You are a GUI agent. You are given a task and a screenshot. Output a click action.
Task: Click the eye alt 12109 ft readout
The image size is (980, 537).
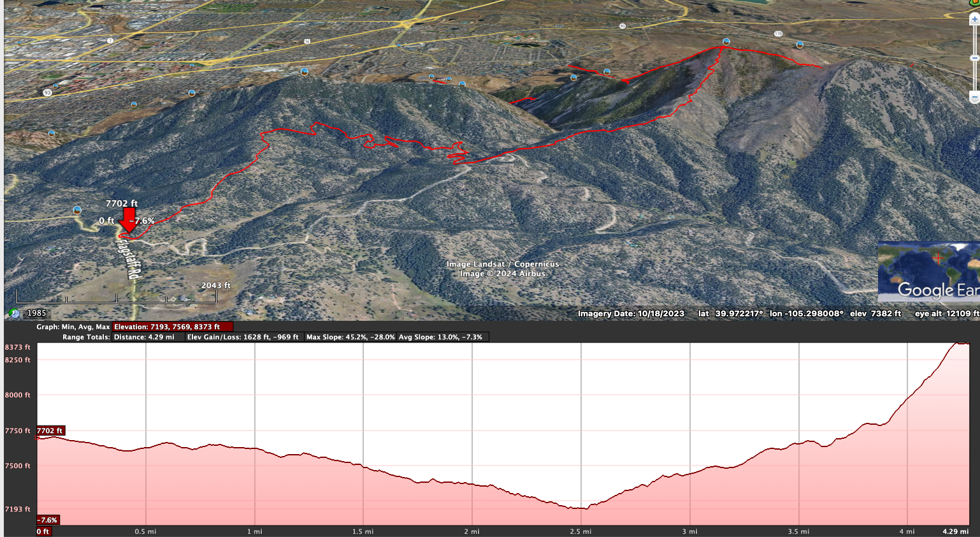(947, 314)
